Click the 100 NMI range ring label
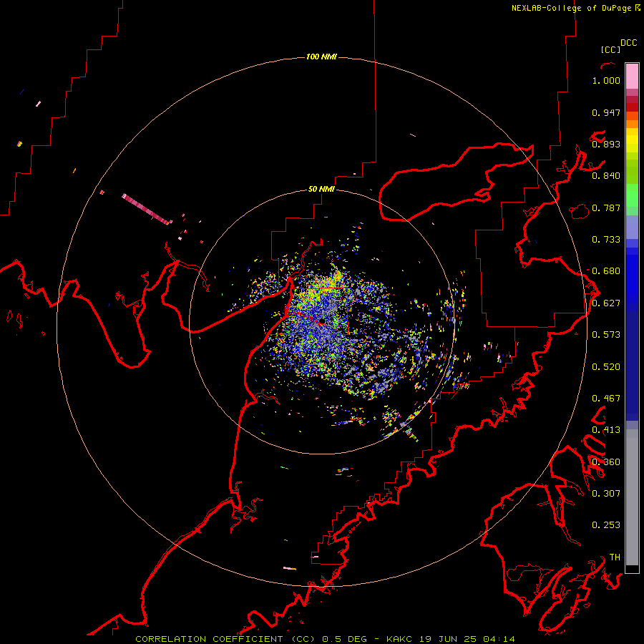 pyautogui.click(x=321, y=57)
